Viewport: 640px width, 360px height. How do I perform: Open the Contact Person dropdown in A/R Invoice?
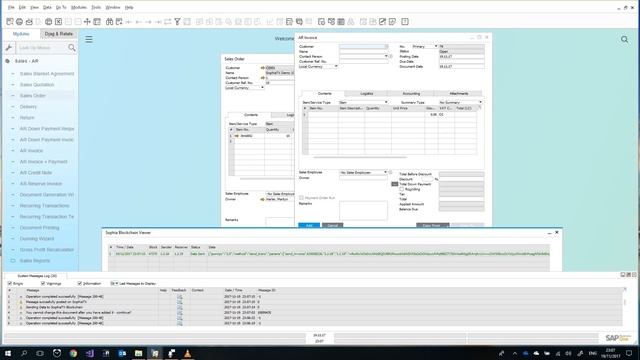click(x=386, y=56)
